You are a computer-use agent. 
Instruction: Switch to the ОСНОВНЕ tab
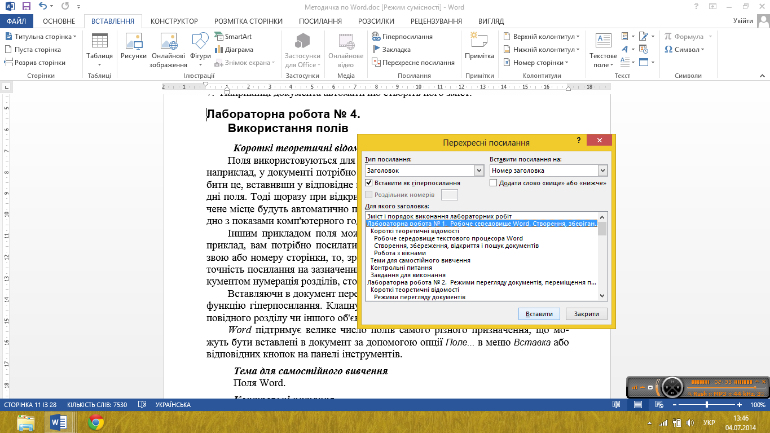pyautogui.click(x=59, y=21)
